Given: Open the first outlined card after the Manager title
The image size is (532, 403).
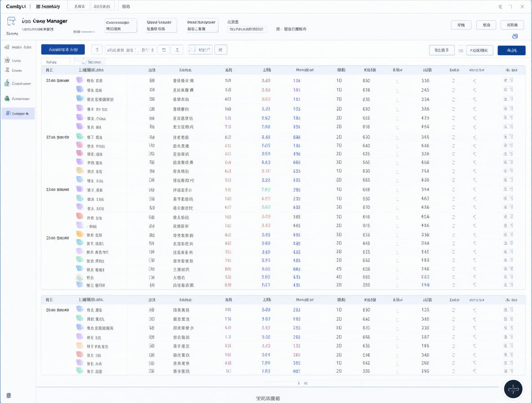Looking at the screenshot, I should pyautogui.click(x=121, y=26).
